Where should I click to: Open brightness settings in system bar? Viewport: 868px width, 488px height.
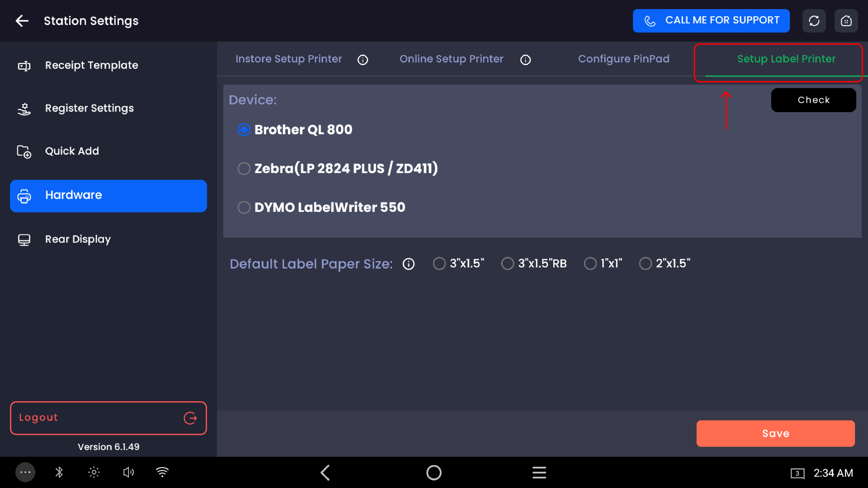click(94, 472)
